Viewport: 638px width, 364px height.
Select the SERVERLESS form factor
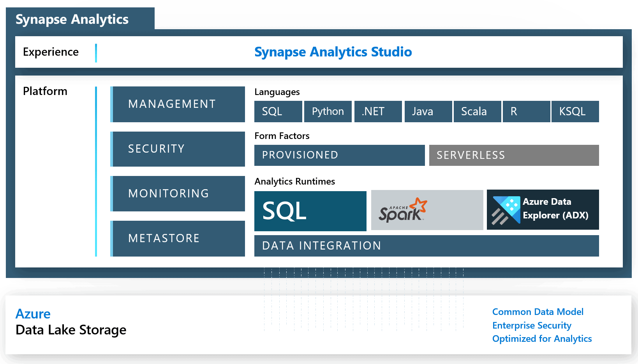pyautogui.click(x=514, y=155)
